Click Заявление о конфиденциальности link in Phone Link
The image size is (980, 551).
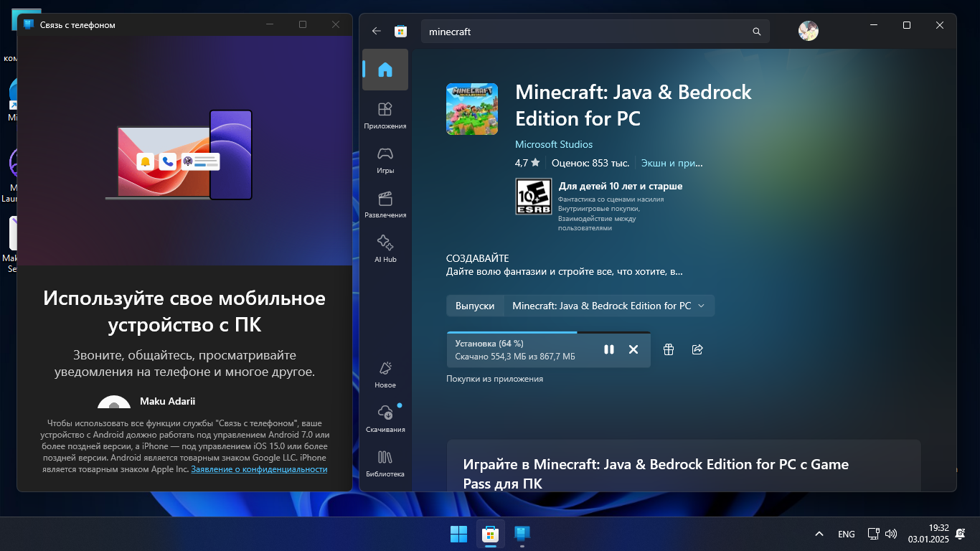[x=259, y=469]
